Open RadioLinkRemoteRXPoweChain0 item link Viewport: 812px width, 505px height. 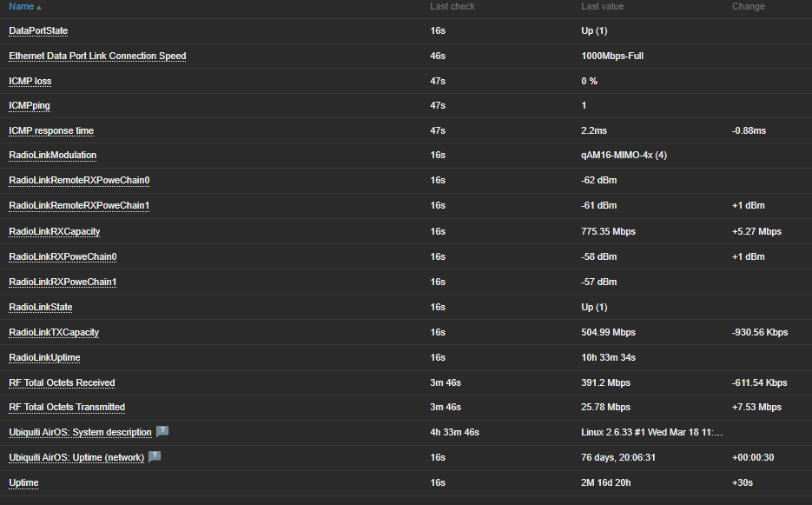click(79, 180)
